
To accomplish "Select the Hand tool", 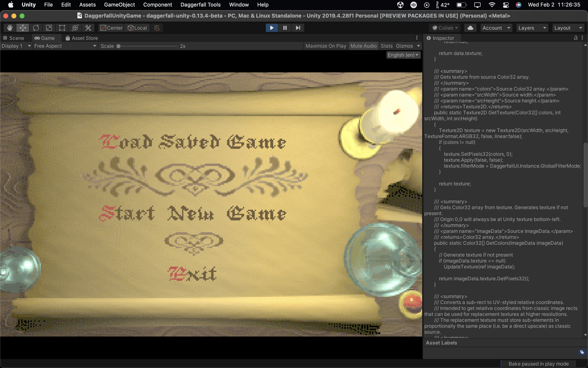I will (x=10, y=28).
